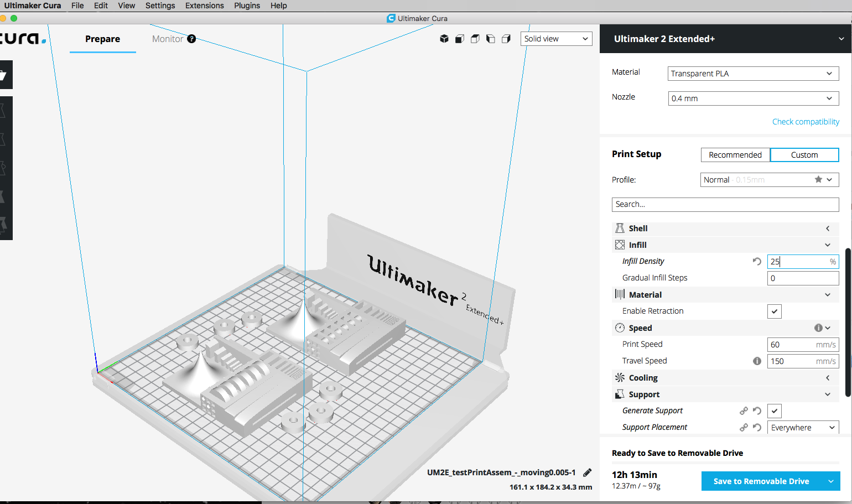Click the Travel Speed value field
Viewport: 852px width, 504px height.
(803, 361)
